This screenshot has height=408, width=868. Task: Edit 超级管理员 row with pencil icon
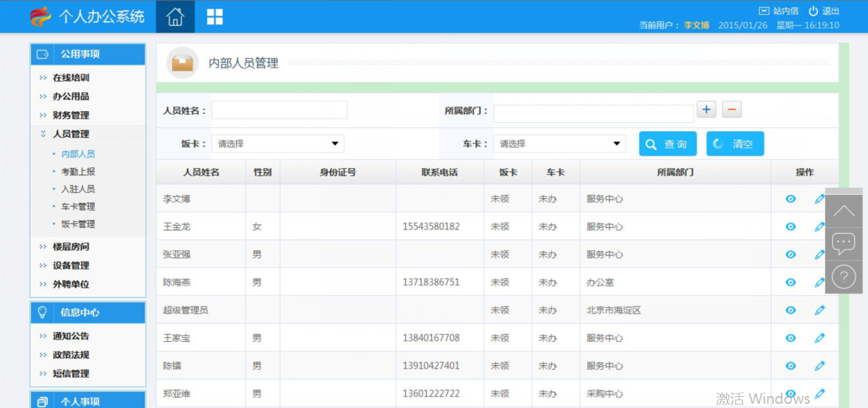[x=820, y=310]
